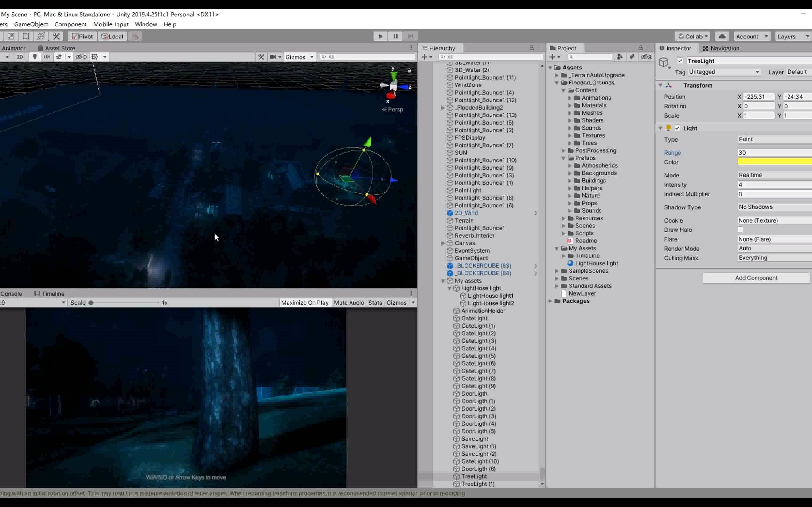
Task: Select the Rect transform tool icon
Action: 26,36
